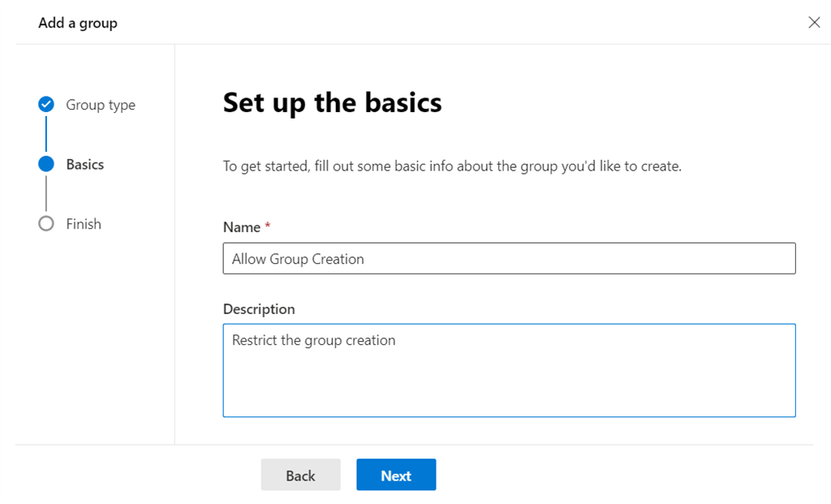Click the blue checkmark in the progress stepper
Screen dimensions: 831x504
pyautogui.click(x=45, y=104)
